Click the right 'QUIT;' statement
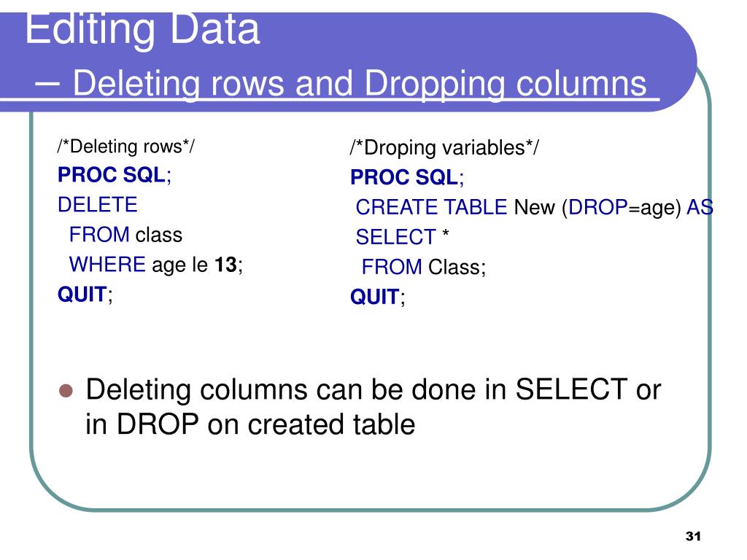 pos(378,297)
